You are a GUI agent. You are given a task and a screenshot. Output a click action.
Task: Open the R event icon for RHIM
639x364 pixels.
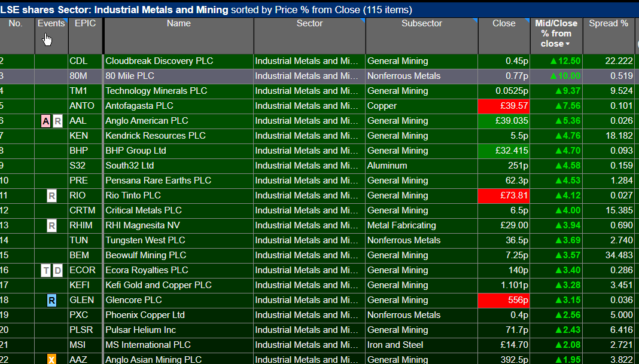click(51, 225)
